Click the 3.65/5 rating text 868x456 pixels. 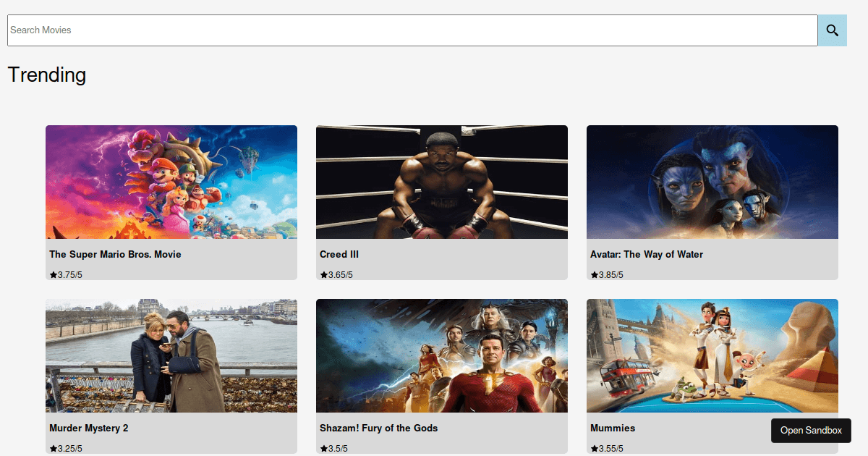point(341,275)
